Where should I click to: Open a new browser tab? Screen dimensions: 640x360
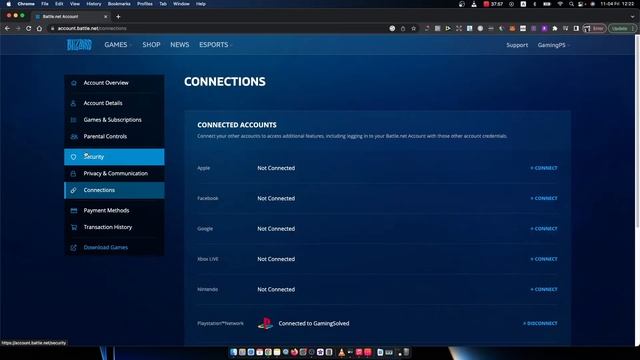pos(118,17)
